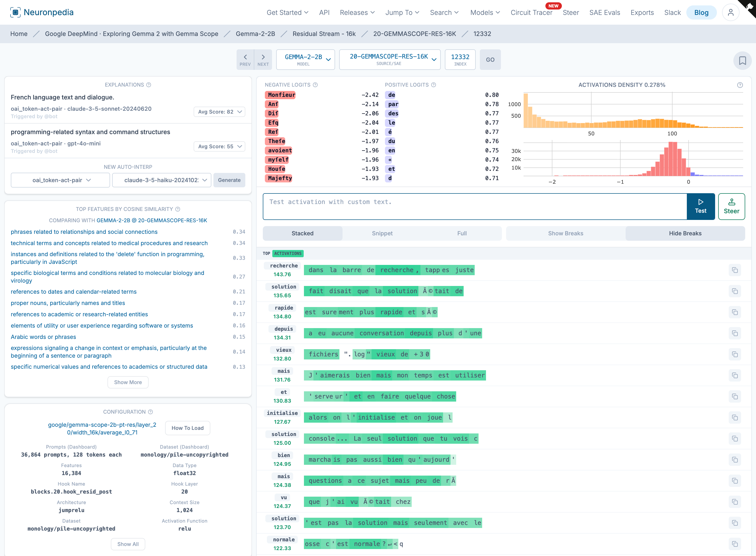Viewport: 756px width, 556px height.
Task: Open the claude-3-5-haiku model selector
Action: click(162, 180)
